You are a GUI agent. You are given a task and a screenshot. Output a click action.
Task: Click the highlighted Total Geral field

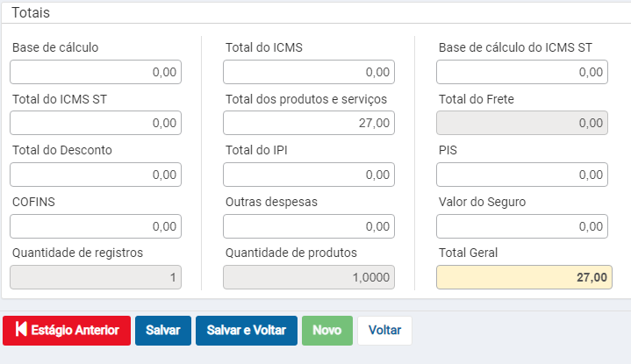(524, 277)
